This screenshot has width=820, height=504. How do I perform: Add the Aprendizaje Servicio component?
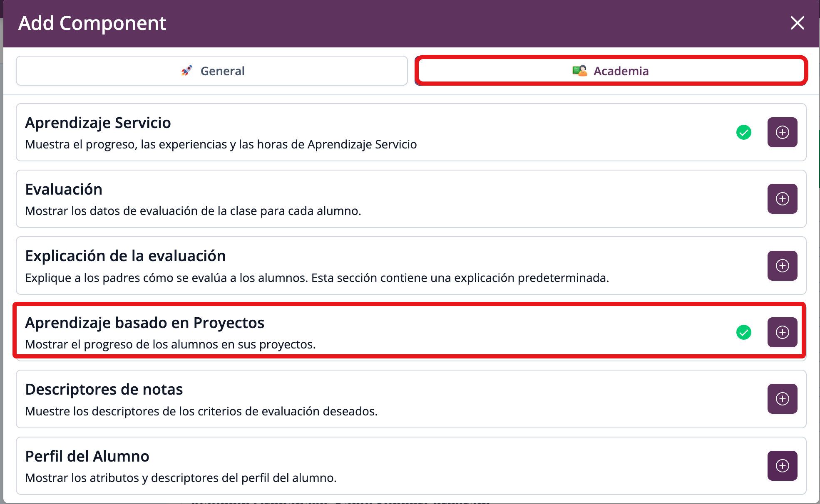point(782,132)
